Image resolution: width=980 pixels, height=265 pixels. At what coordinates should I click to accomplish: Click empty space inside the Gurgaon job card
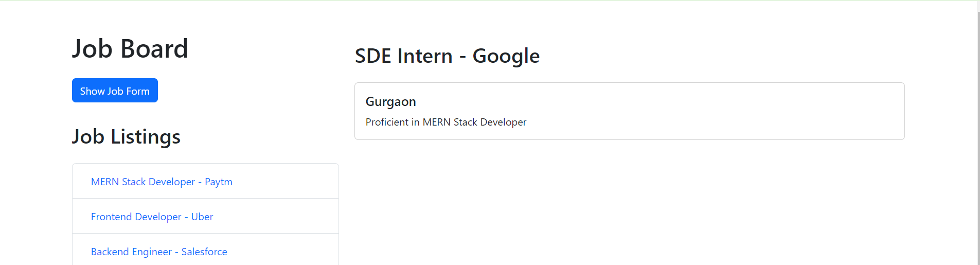(720, 111)
